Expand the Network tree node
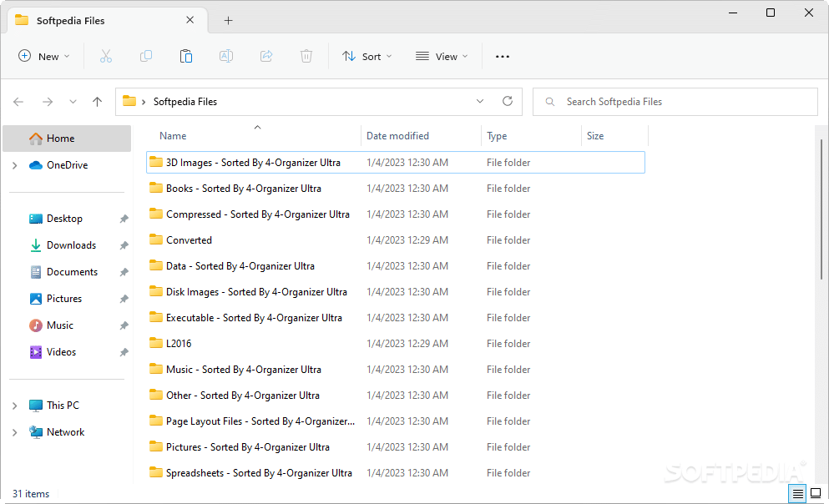This screenshot has width=829, height=504. 15,432
